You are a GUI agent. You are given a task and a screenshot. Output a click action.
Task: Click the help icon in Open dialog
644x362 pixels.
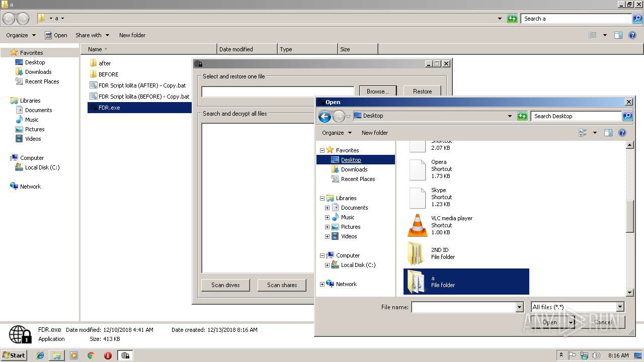click(x=622, y=133)
